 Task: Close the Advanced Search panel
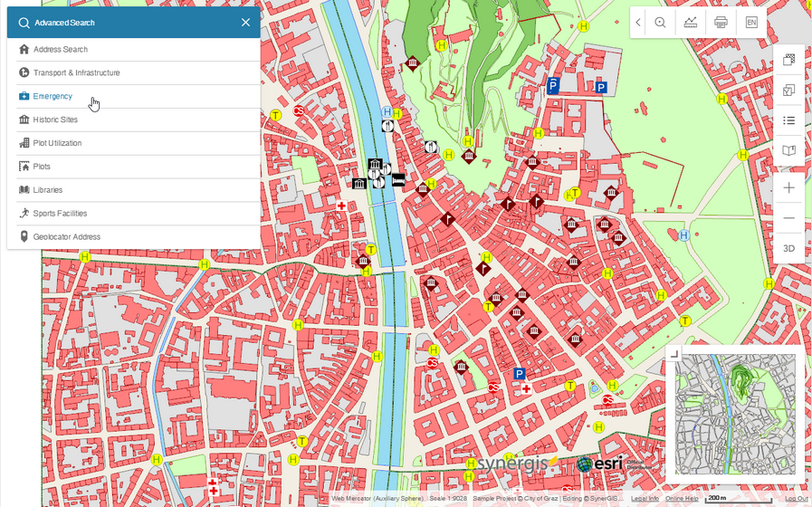[245, 23]
